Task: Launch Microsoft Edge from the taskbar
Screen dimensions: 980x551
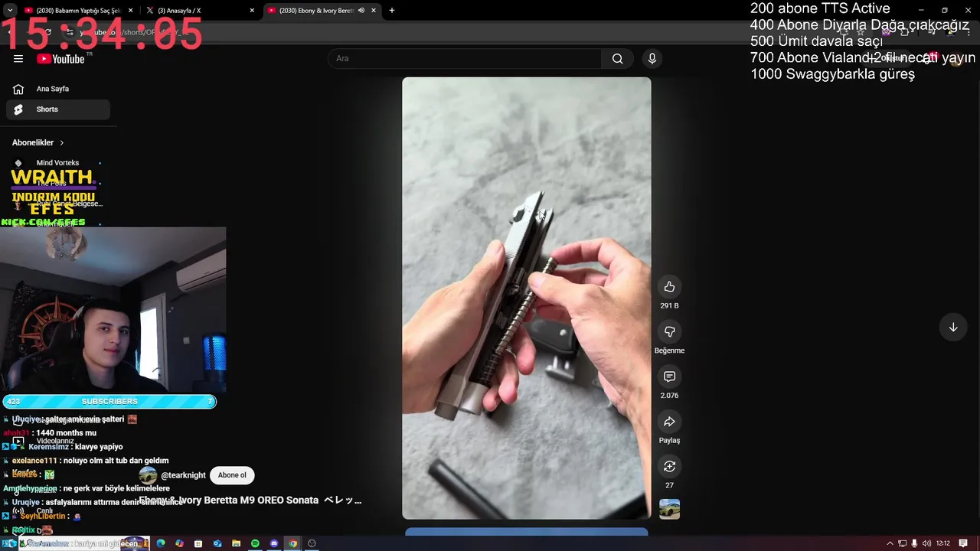Action: [161, 543]
